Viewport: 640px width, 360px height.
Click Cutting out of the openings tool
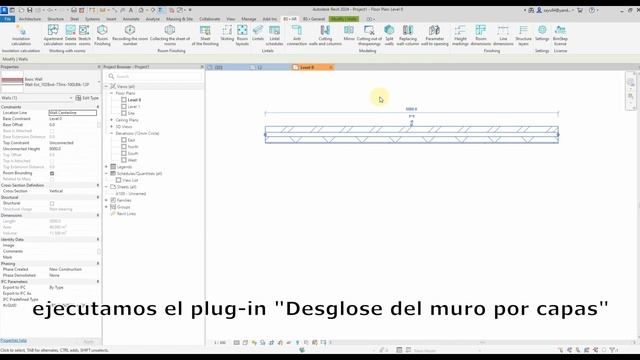point(369,35)
